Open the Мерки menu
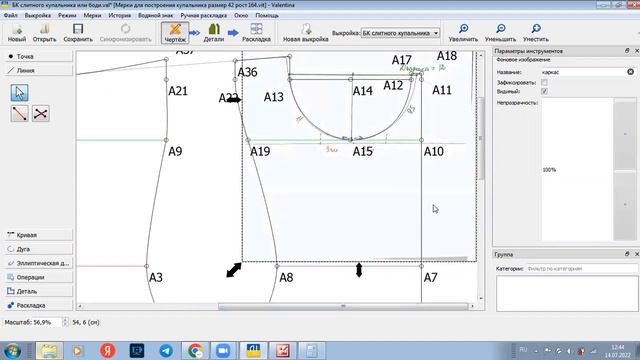The height and width of the screenshot is (360, 640). [92, 15]
